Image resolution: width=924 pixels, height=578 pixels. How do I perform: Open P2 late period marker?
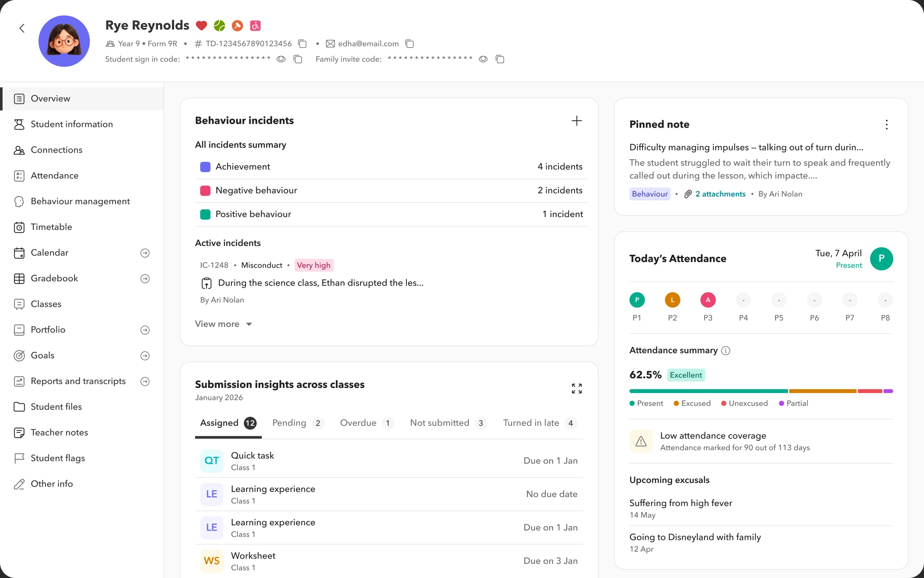[672, 300]
